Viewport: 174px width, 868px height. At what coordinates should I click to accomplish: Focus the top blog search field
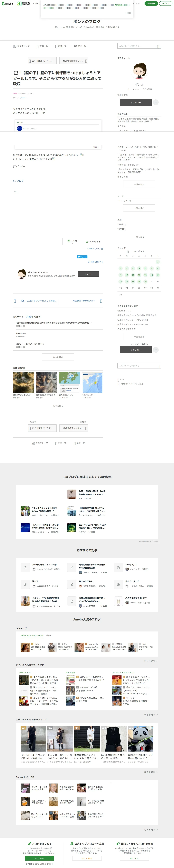139,46
